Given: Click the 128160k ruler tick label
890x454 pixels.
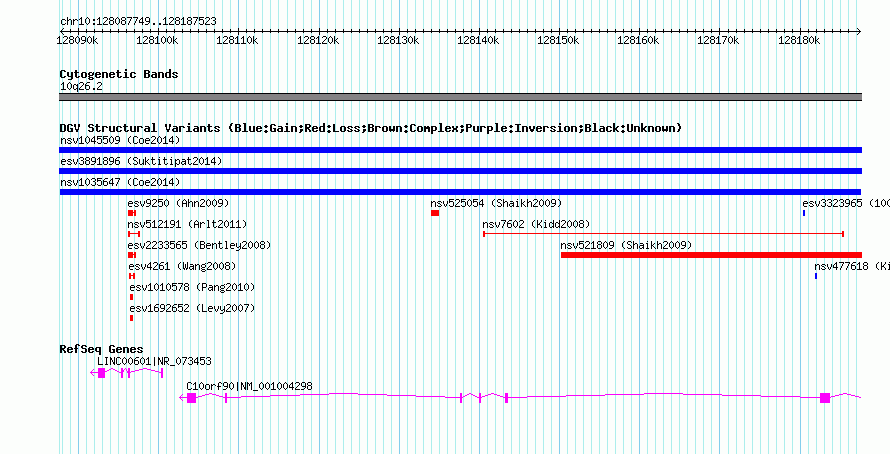Looking at the screenshot, I should (638, 40).
